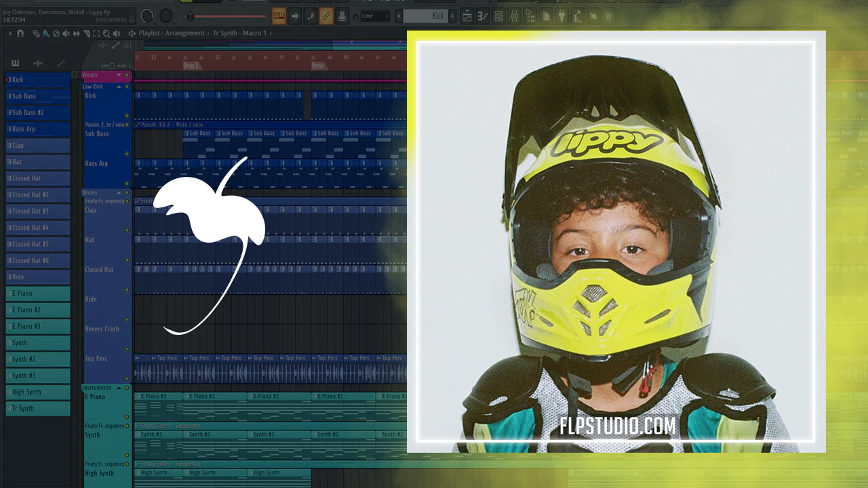
Task: Select the E Piano #2 picker item
Action: [x=37, y=310]
